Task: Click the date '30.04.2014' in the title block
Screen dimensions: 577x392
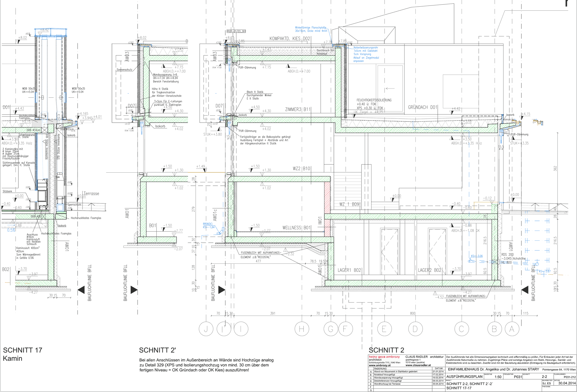Action: [567, 383]
